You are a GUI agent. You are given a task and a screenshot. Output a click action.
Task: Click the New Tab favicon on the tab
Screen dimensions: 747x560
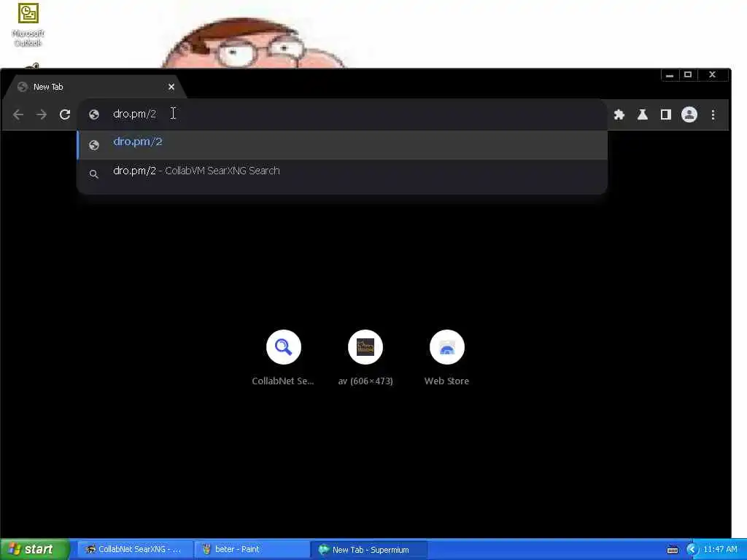[23, 87]
